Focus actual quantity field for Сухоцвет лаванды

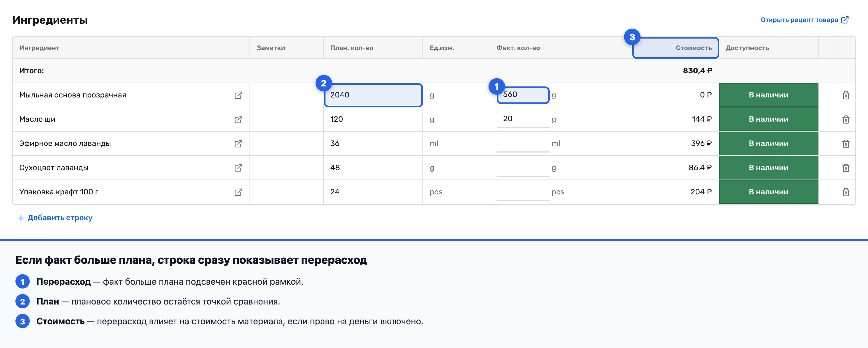pyautogui.click(x=523, y=168)
